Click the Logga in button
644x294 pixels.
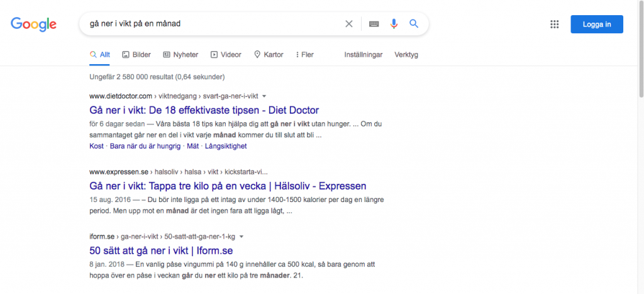click(597, 25)
